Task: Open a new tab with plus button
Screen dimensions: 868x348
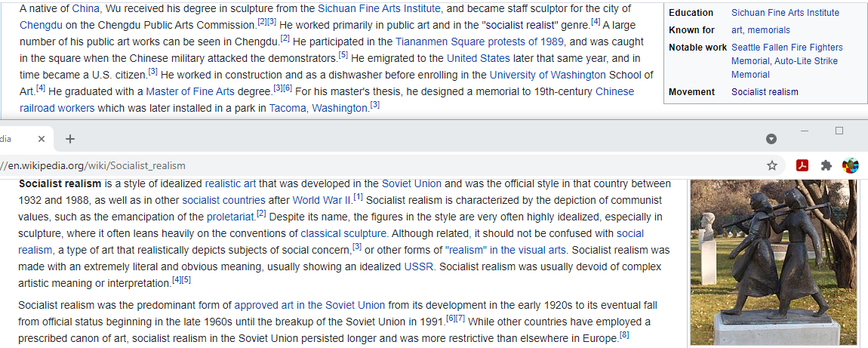Action: (x=69, y=139)
